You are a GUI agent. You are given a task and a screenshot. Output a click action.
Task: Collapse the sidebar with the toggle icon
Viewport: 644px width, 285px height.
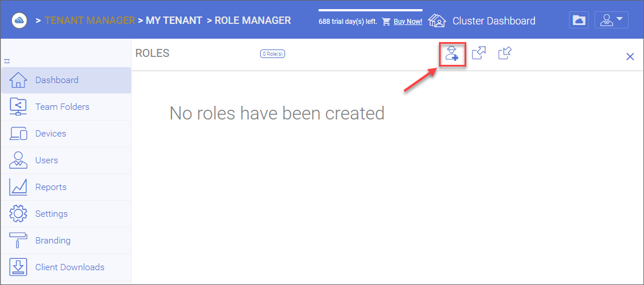pyautogui.click(x=7, y=61)
